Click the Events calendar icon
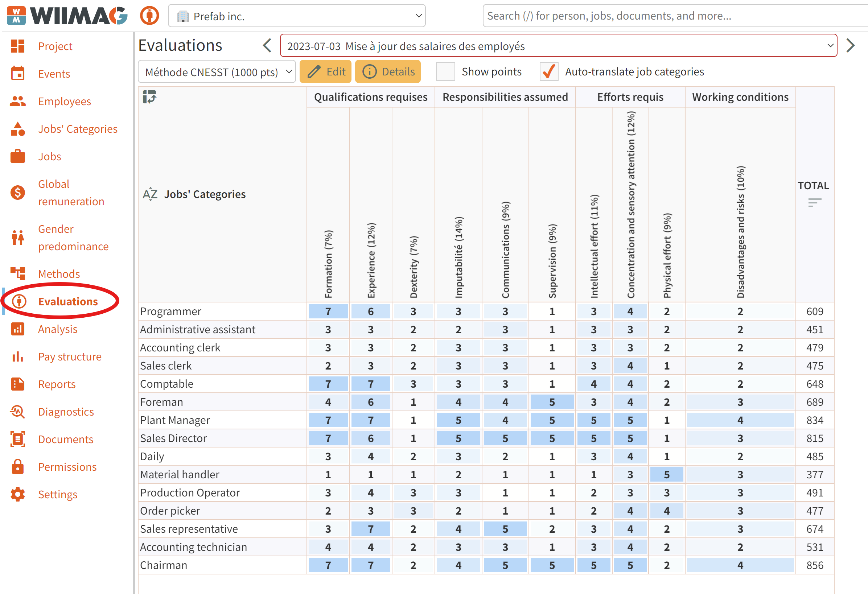Image resolution: width=868 pixels, height=594 pixels. click(x=17, y=74)
